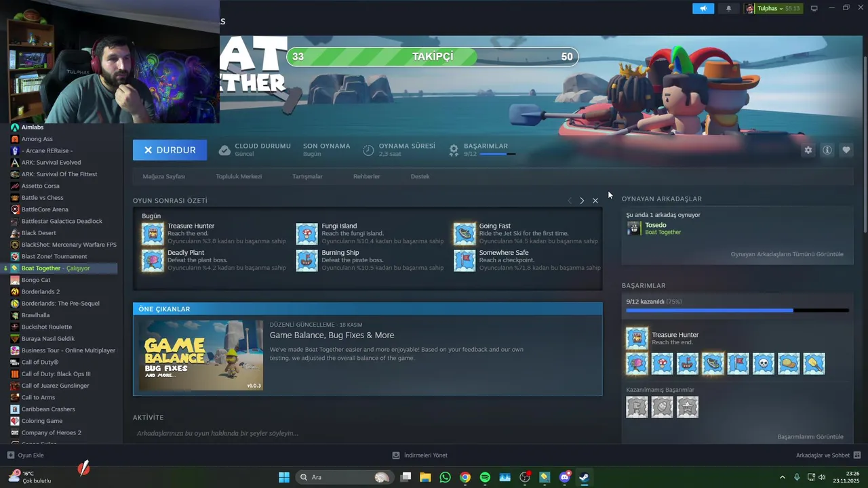
Task: Click the Deadly Plant achievement icon in summary
Action: coord(153,260)
